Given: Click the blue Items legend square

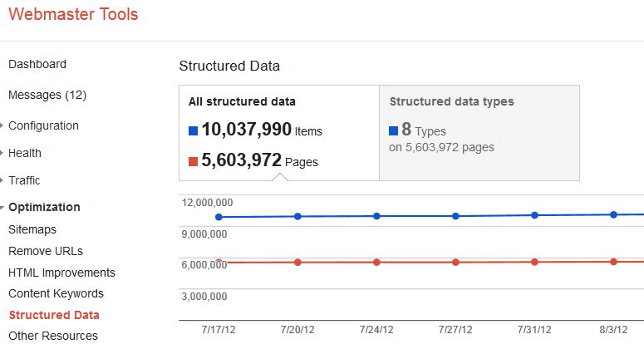Looking at the screenshot, I should pyautogui.click(x=193, y=130).
